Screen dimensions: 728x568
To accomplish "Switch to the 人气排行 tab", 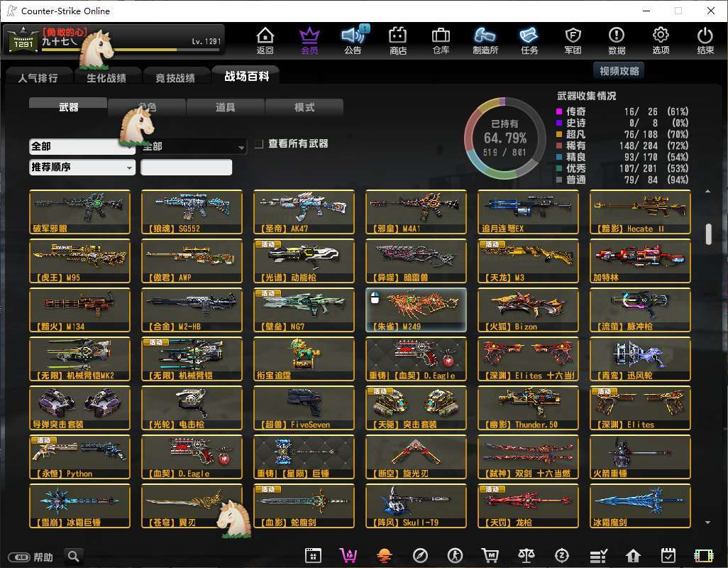I will coord(38,77).
